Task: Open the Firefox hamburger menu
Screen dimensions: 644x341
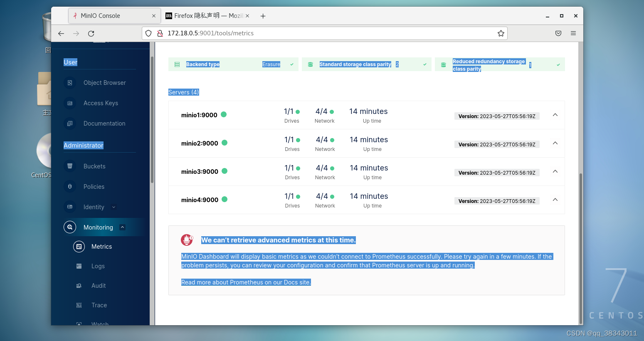Action: point(573,33)
